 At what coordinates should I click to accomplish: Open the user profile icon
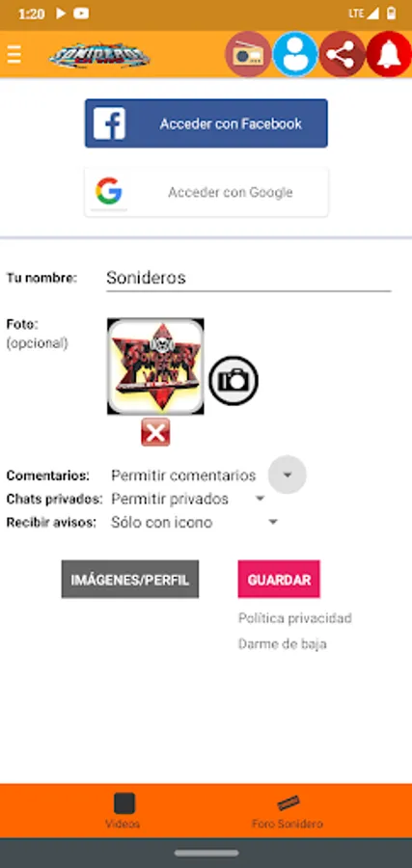click(295, 54)
